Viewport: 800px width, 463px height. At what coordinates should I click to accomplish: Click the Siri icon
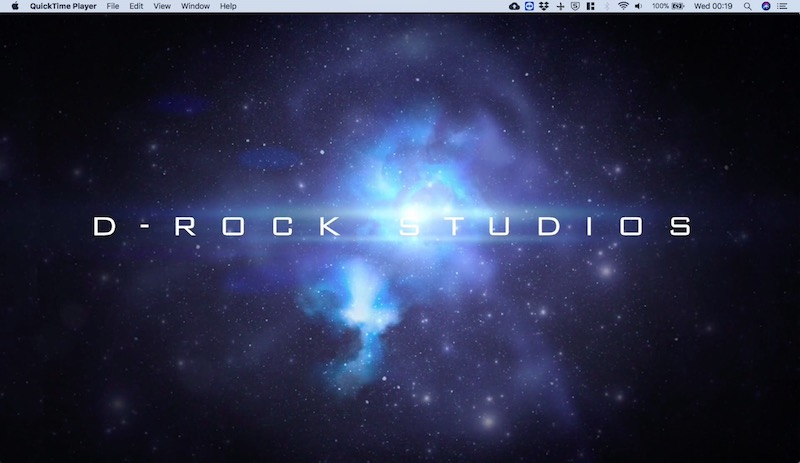(x=766, y=6)
